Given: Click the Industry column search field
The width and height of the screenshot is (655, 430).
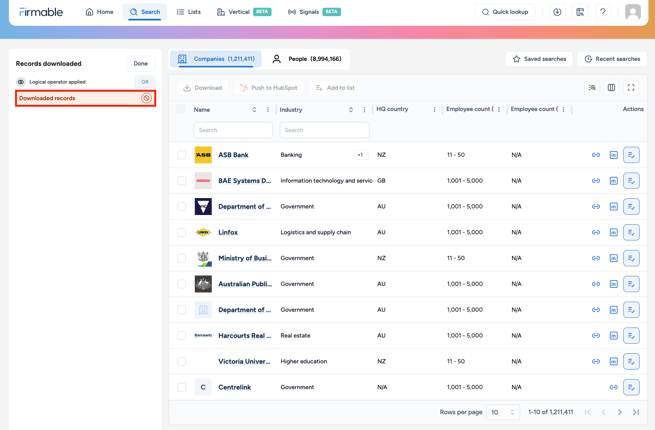Looking at the screenshot, I should click(x=325, y=130).
